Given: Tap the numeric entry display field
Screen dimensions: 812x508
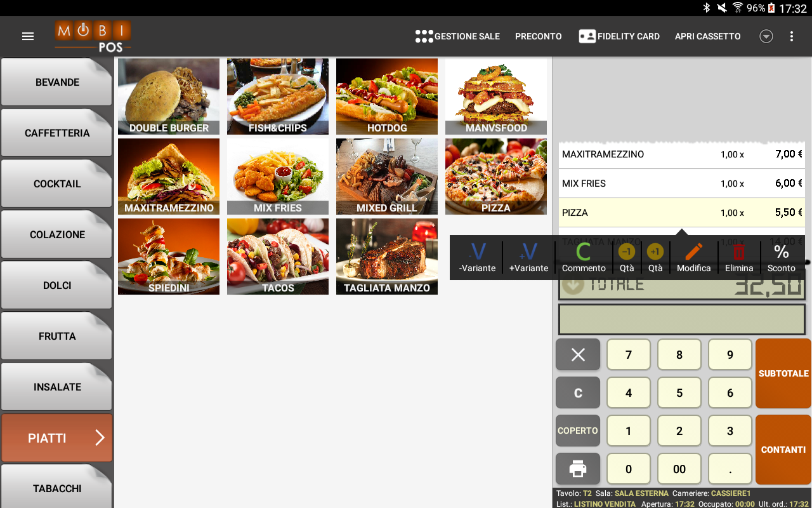Looking at the screenshot, I should tap(682, 319).
